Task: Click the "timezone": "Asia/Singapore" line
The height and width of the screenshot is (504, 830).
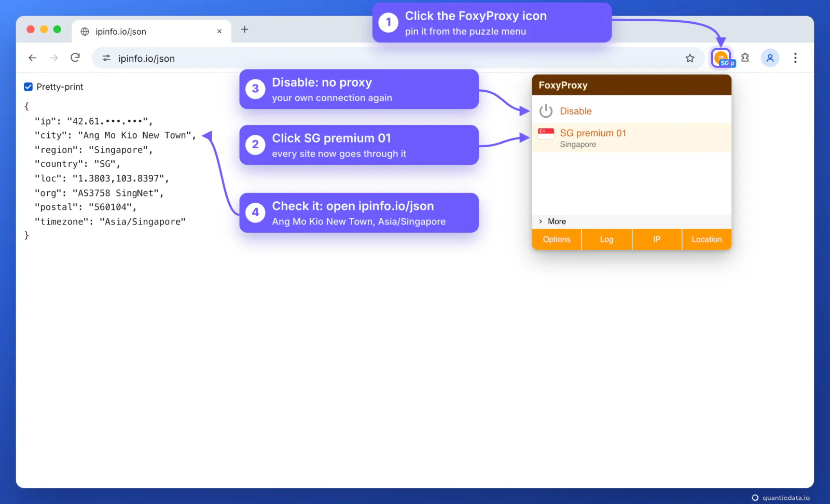Action: 110,221
